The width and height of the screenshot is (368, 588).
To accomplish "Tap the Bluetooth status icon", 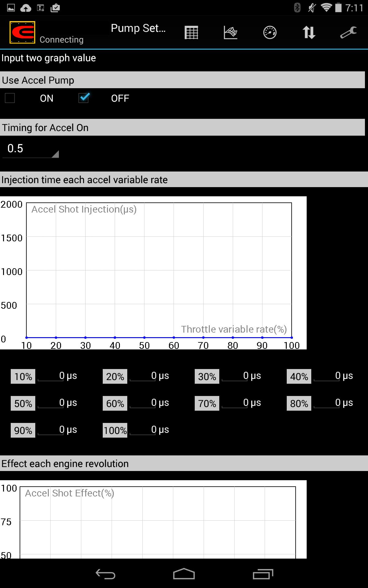I will pos(297,7).
